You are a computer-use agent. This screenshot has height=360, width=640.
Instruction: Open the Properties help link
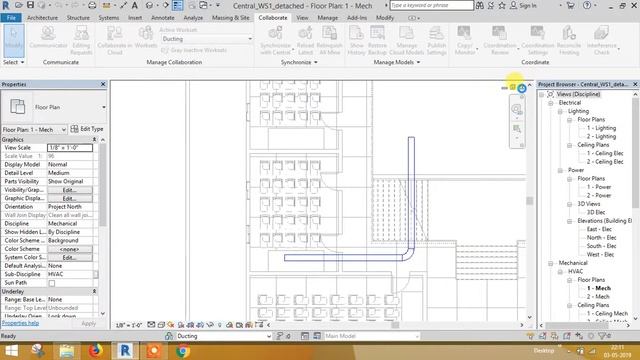coord(20,323)
